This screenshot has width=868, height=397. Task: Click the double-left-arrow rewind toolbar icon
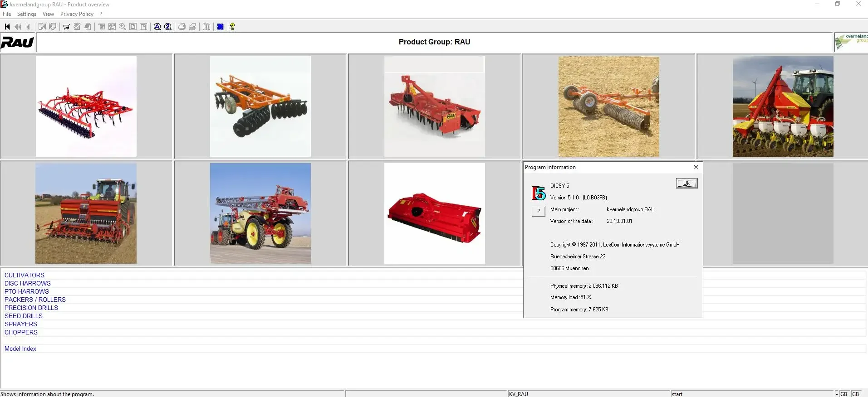pos(18,27)
